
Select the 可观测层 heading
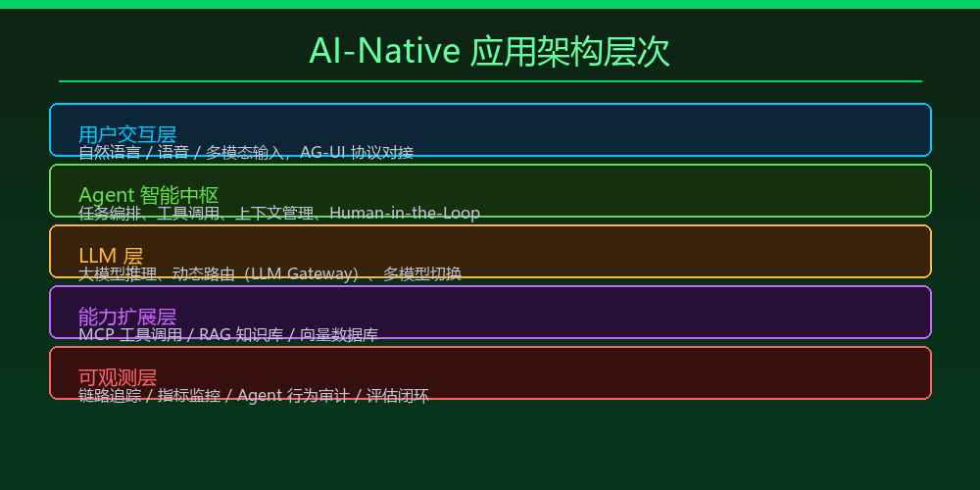point(118,376)
